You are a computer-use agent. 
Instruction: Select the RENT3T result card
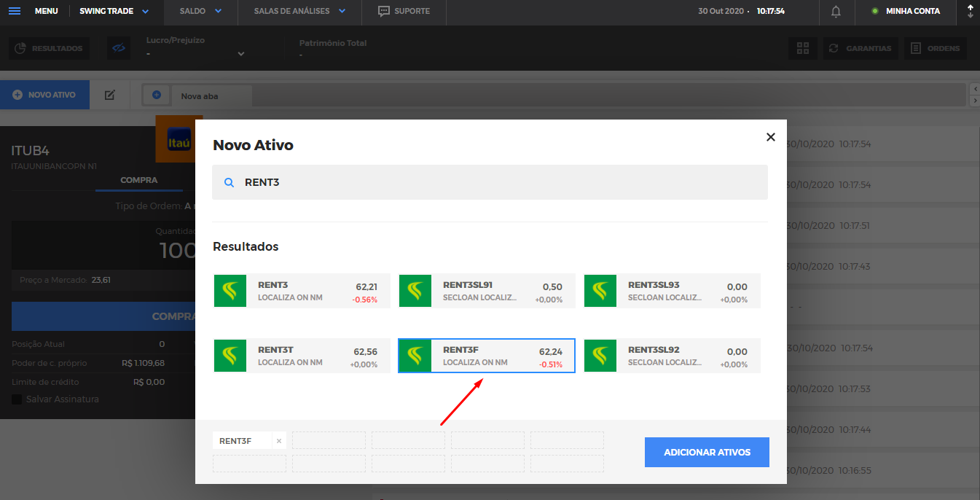302,356
